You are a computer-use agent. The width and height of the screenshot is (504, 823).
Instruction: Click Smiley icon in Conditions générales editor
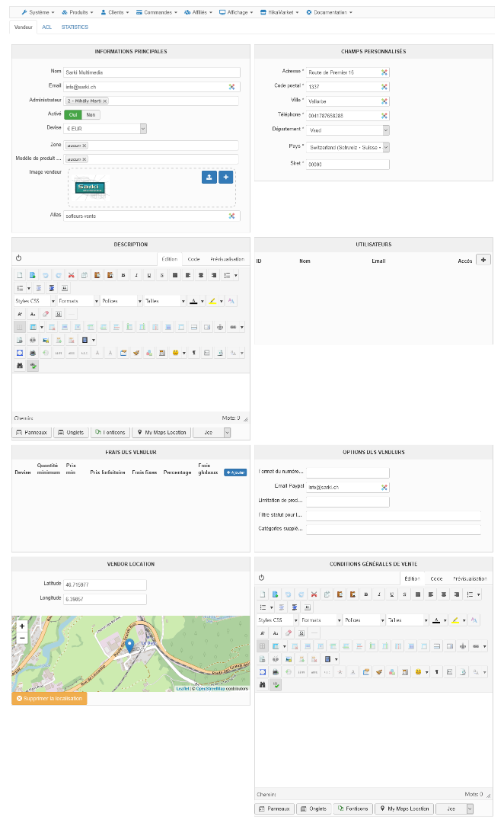(x=418, y=672)
